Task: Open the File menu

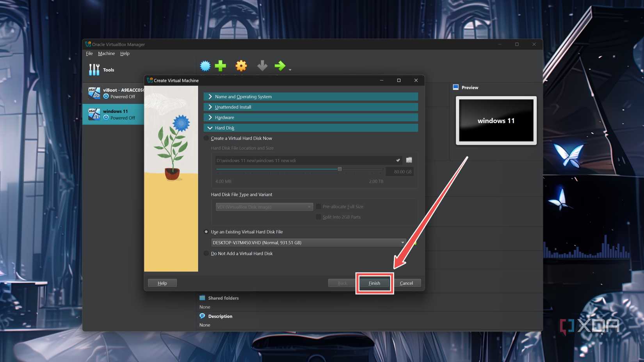Action: 89,53
